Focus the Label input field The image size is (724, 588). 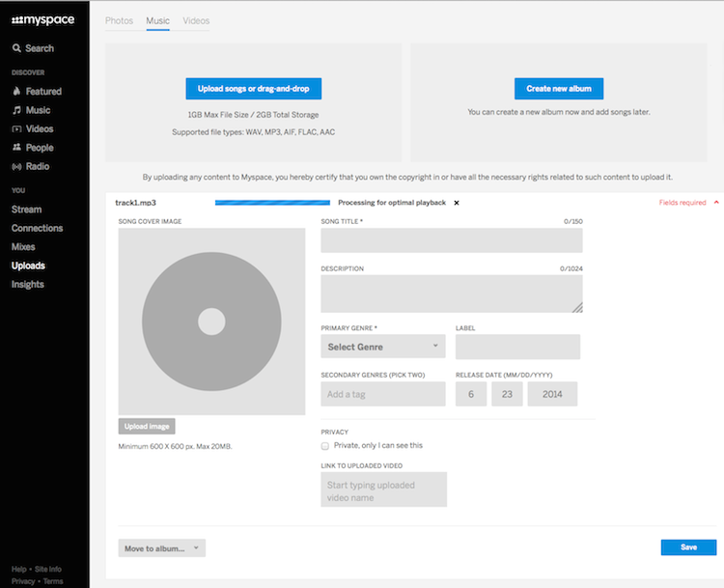517,347
